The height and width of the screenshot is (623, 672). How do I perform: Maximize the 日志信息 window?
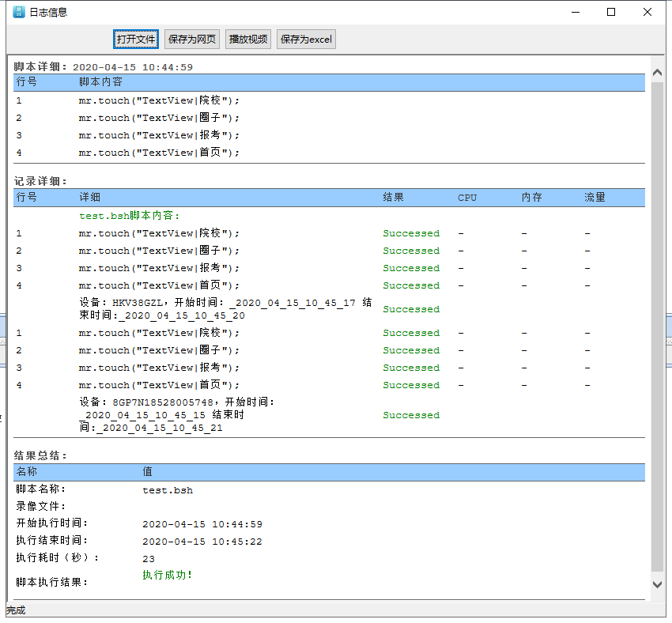pos(611,12)
